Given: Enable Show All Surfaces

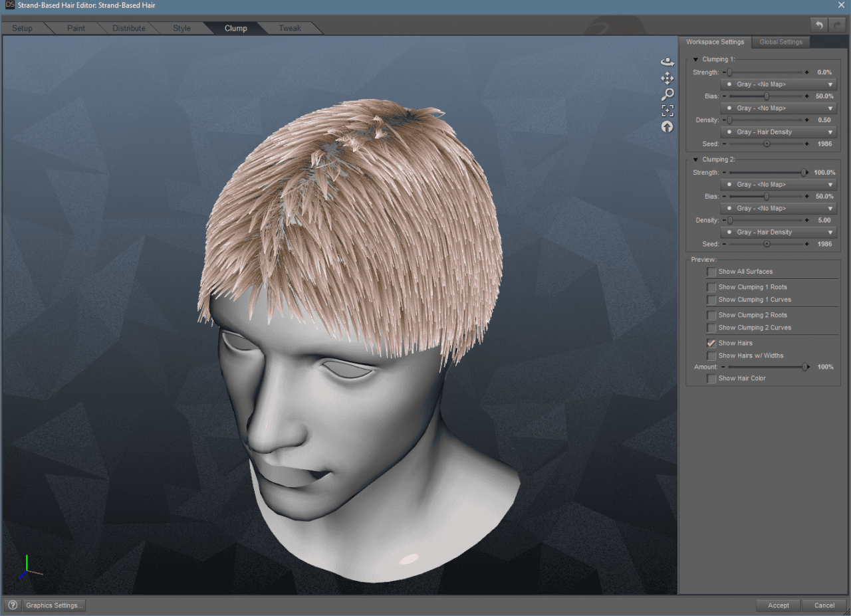Looking at the screenshot, I should point(711,271).
